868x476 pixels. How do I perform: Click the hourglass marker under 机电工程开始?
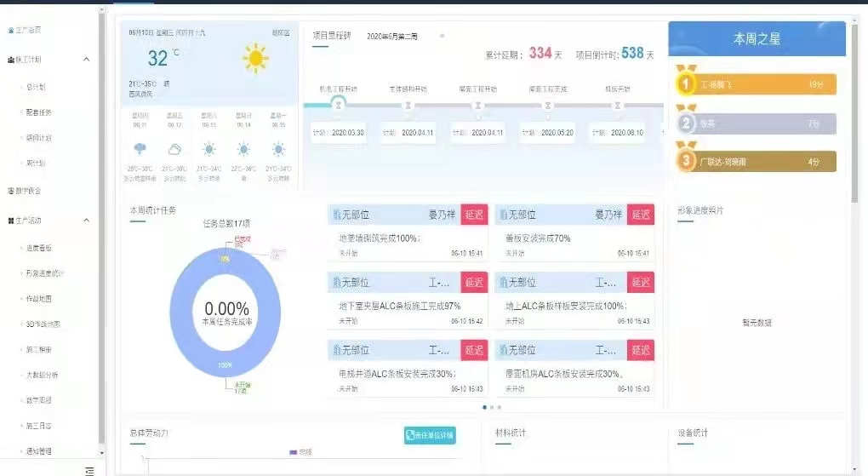[338, 105]
